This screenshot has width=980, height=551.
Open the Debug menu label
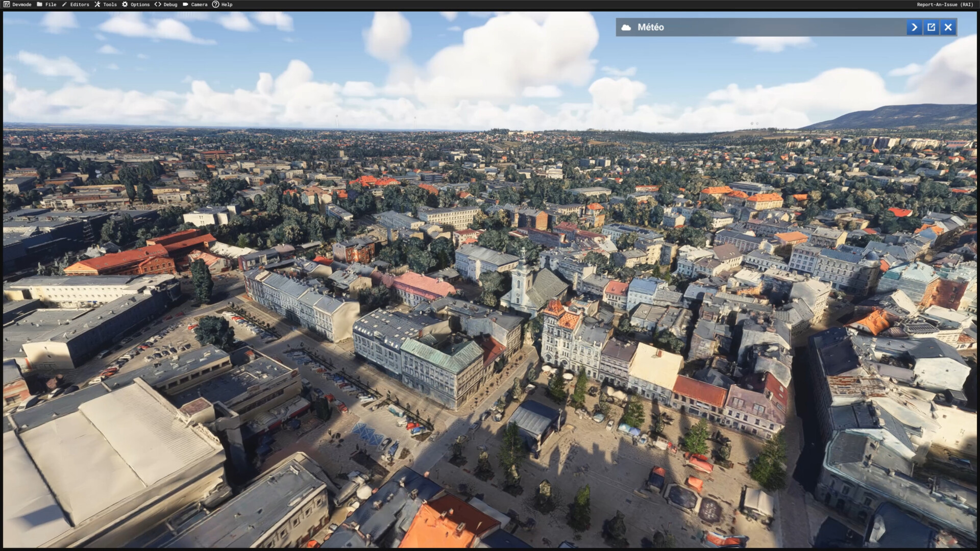pyautogui.click(x=170, y=5)
